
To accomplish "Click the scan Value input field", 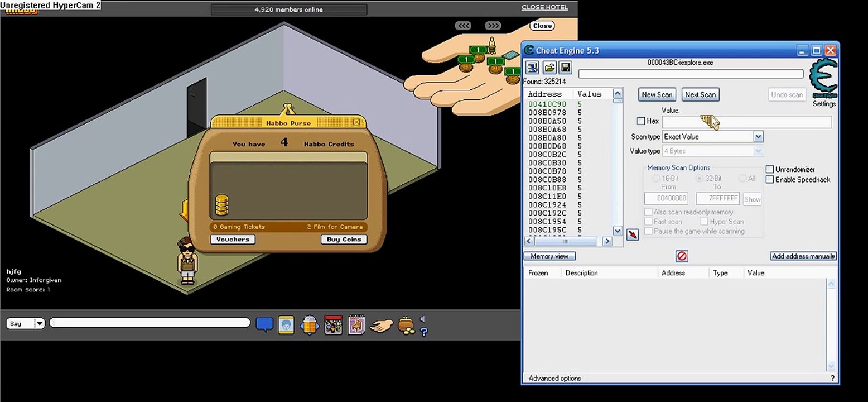I will pos(746,122).
